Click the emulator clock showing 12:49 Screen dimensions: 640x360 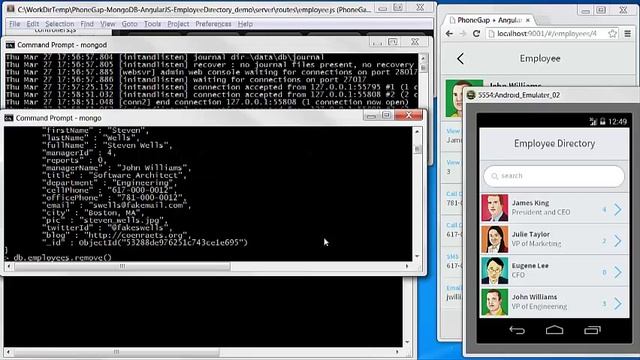click(x=617, y=121)
